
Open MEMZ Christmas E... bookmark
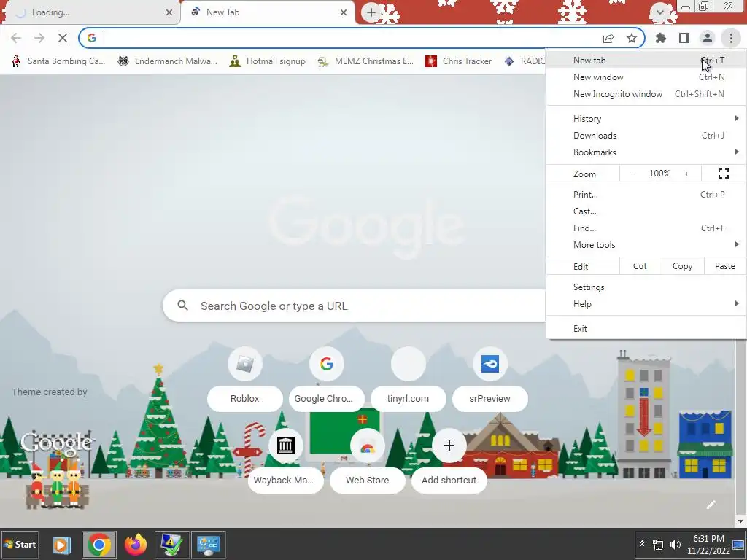point(366,61)
